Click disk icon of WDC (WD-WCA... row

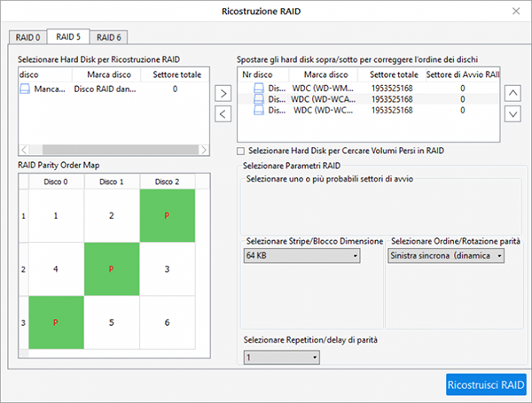click(259, 99)
